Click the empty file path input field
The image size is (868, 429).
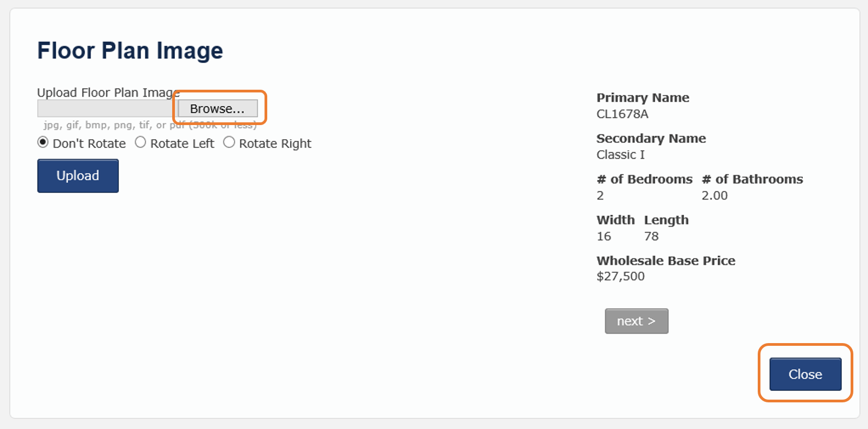click(x=107, y=109)
